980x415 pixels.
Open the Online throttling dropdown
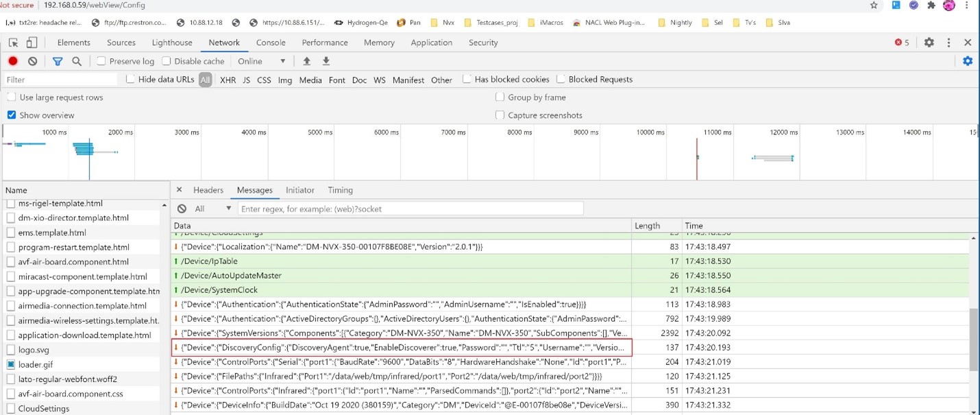pos(261,61)
